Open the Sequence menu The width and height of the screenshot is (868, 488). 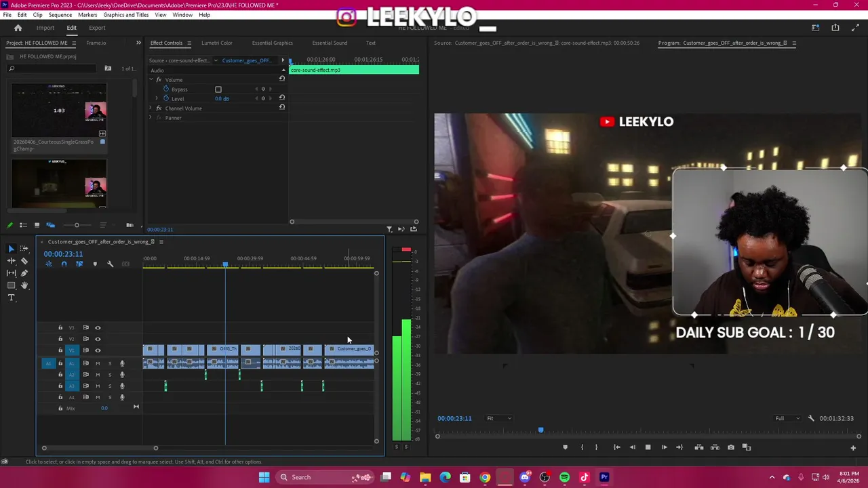click(60, 15)
